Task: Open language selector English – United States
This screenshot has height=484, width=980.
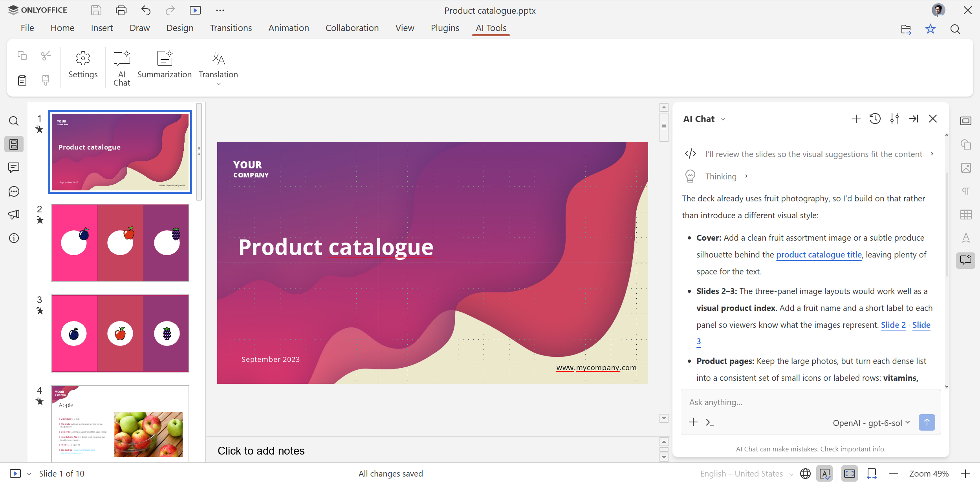Action: tap(746, 474)
